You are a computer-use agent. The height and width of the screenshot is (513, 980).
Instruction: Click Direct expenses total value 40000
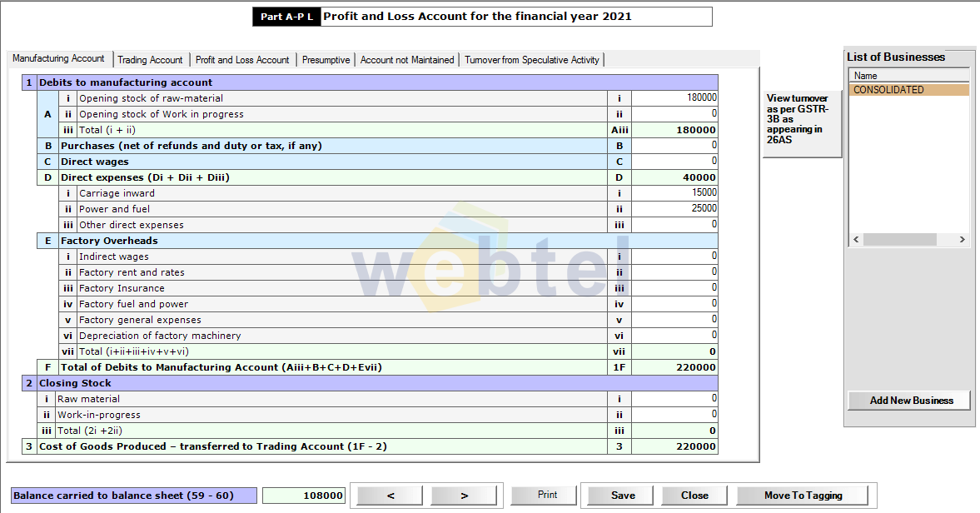674,177
